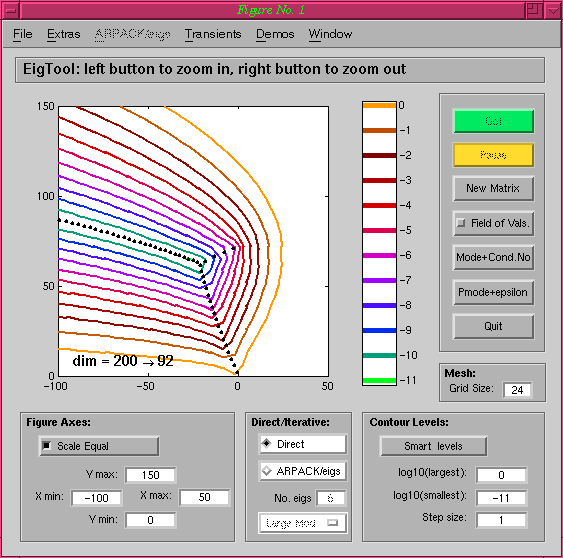Viewport: 563px width, 558px height.
Task: Click the Mesh: label
Action: point(460,373)
